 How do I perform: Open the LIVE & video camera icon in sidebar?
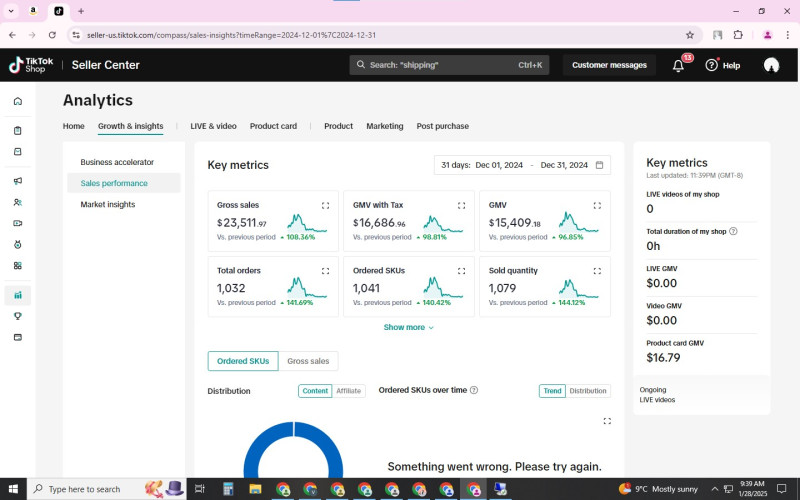pyautogui.click(x=18, y=223)
